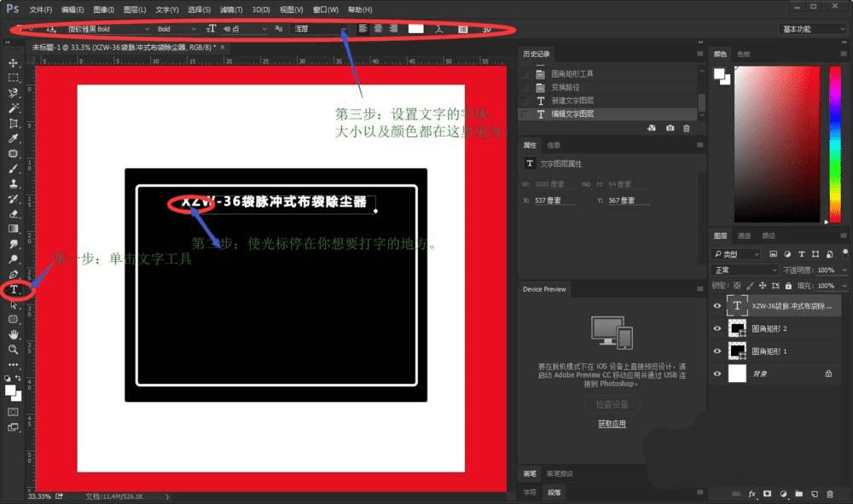Switch to the 路径 paths tab
Image resolution: width=853 pixels, height=504 pixels.
pyautogui.click(x=769, y=235)
